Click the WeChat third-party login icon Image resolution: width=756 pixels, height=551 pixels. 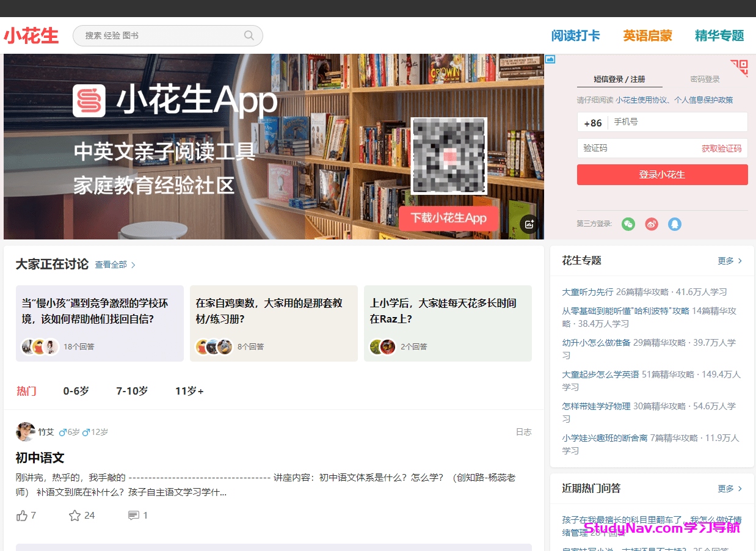pos(628,224)
